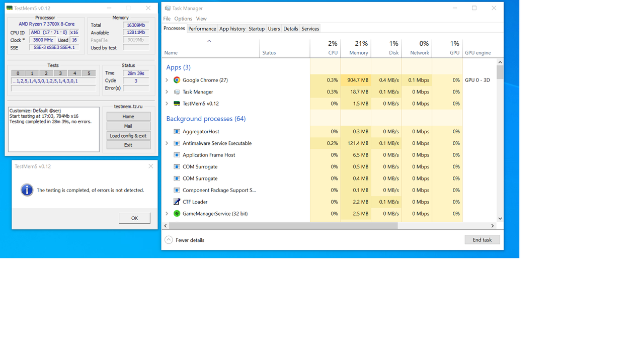Click test number 5 box in Tests

coord(89,73)
